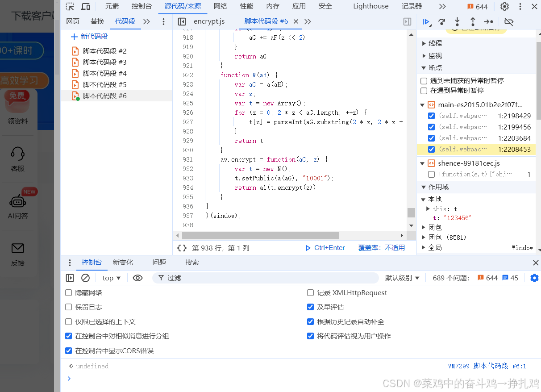This screenshot has height=392, width=541.
Task: Open the Lighthouse tab
Action: click(371, 6)
